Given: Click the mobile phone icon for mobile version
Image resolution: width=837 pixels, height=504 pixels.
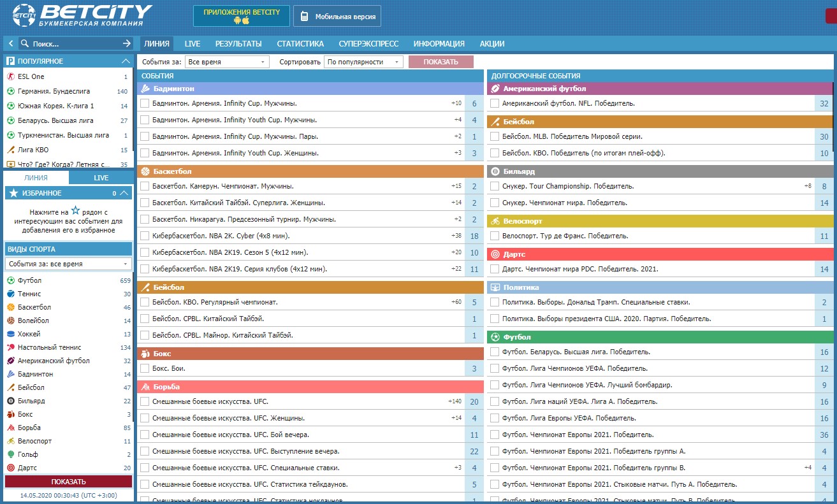Looking at the screenshot, I should [305, 17].
